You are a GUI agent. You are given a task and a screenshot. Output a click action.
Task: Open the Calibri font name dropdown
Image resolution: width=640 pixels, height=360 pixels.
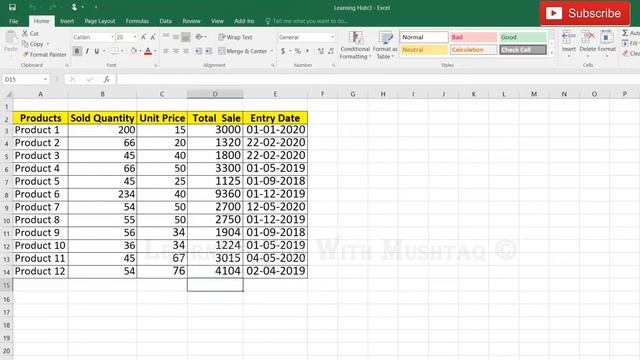(112, 37)
